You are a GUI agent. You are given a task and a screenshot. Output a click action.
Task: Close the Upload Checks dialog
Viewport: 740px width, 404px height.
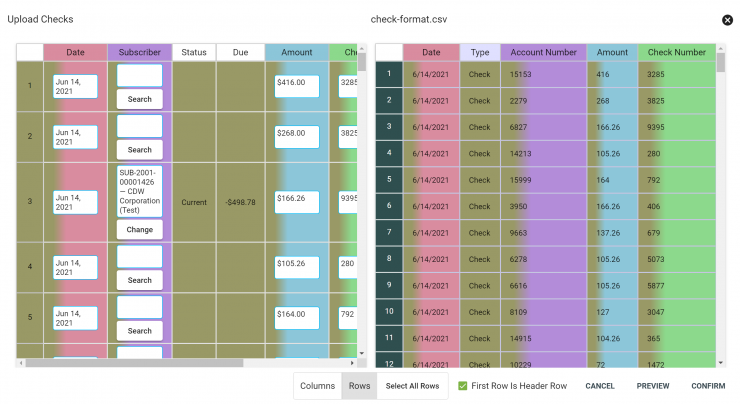click(727, 20)
